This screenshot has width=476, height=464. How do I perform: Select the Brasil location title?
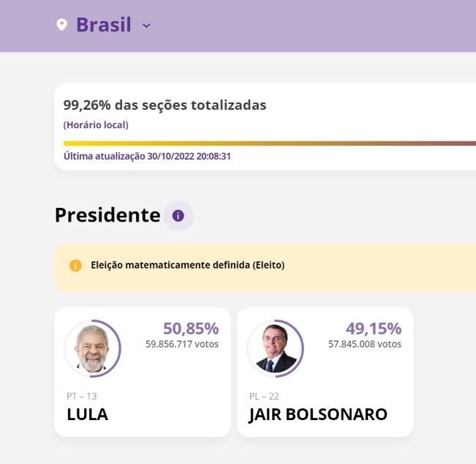click(x=104, y=25)
